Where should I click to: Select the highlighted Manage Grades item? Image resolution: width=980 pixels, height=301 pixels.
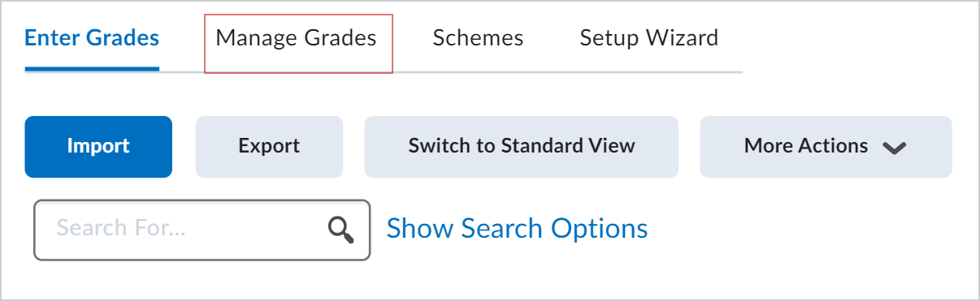tap(297, 38)
